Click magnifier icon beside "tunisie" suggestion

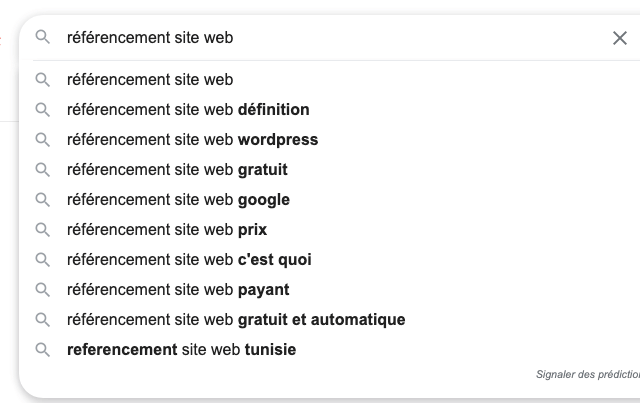click(x=42, y=350)
